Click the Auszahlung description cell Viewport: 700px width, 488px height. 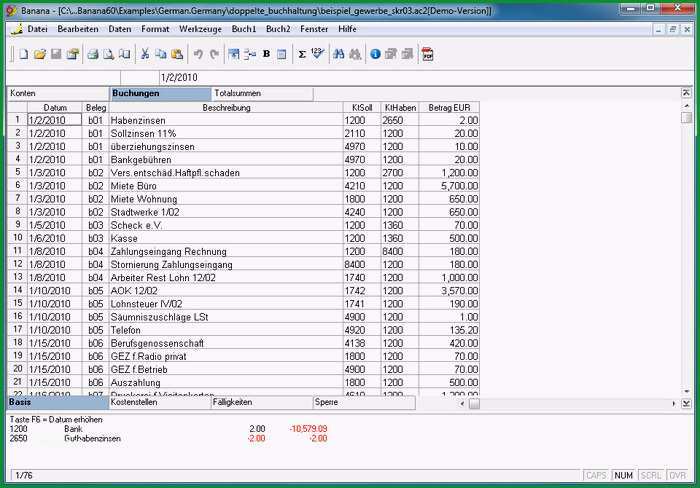click(x=226, y=382)
